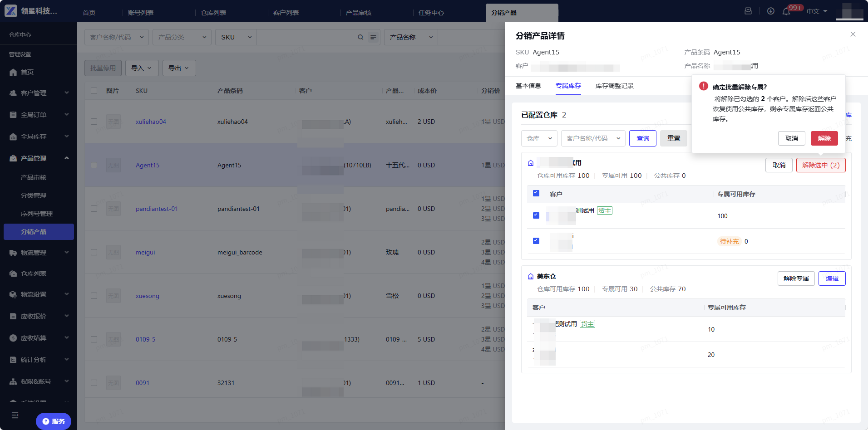Open the inbox tray icon in header
The image size is (868, 430).
pyautogui.click(x=748, y=11)
